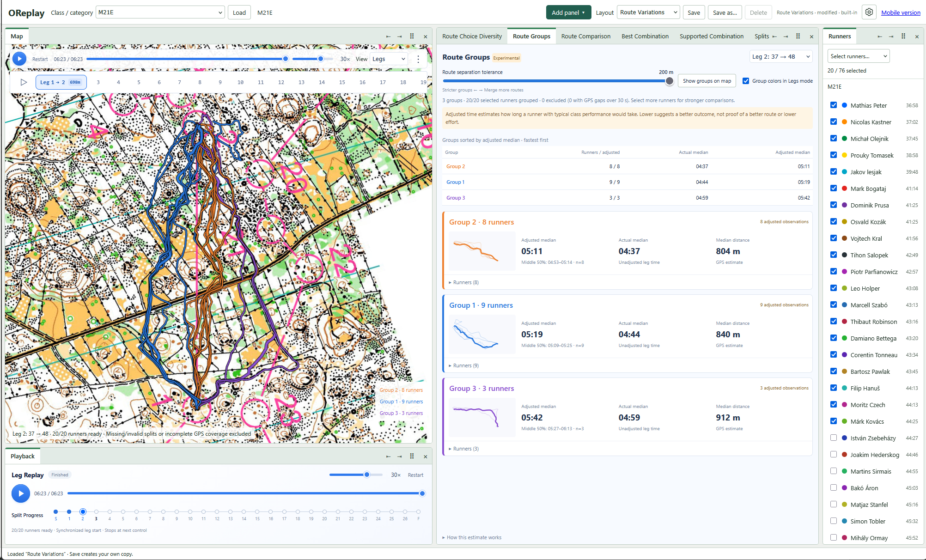The width and height of the screenshot is (926, 560).
Task: Check runner Simon Tobler
Action: coord(834,521)
